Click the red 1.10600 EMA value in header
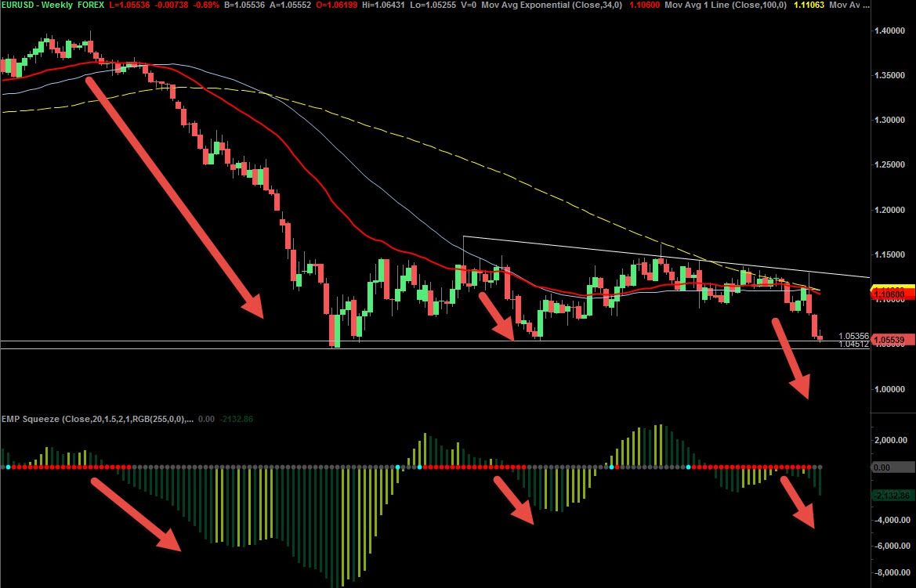 tap(644, 5)
